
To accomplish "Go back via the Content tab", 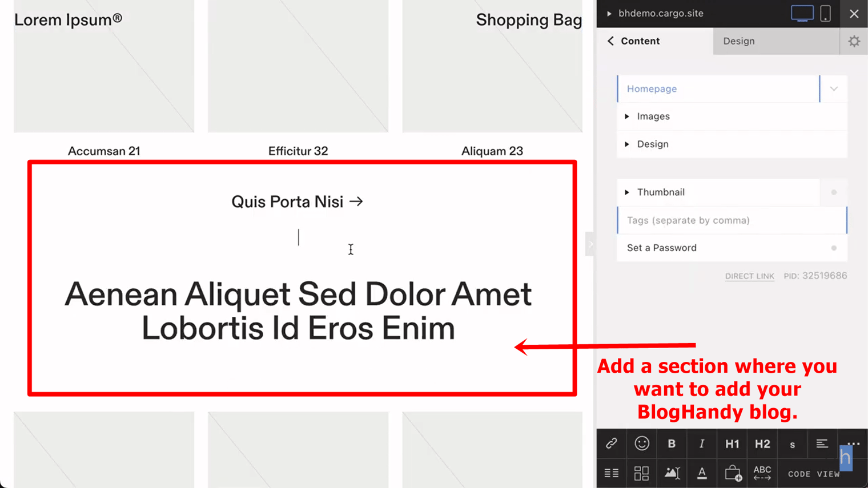I will click(x=634, y=41).
